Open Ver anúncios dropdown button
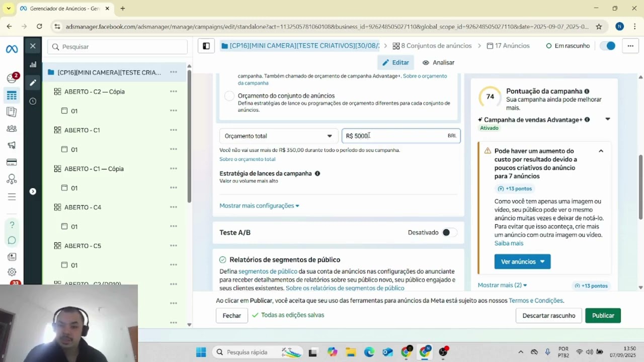 [x=522, y=261]
